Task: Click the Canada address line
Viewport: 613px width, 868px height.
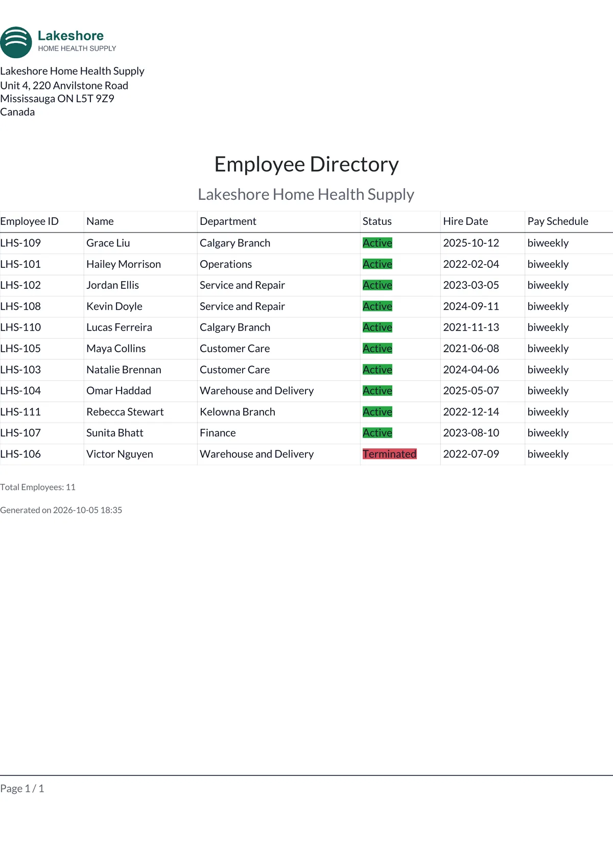Action: coord(17,112)
